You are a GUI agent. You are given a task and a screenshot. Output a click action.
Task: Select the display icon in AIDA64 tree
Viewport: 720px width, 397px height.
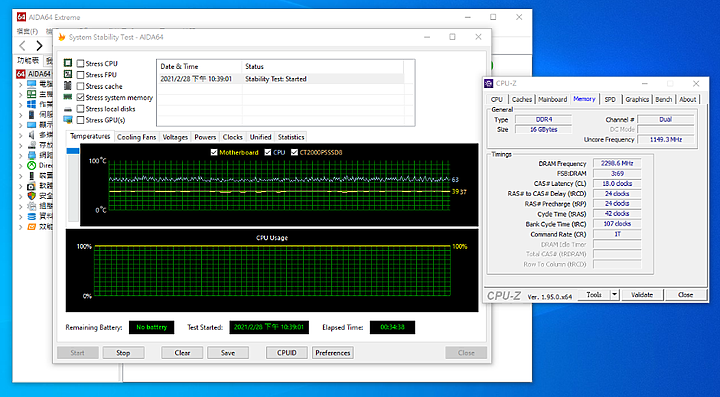tap(31, 125)
